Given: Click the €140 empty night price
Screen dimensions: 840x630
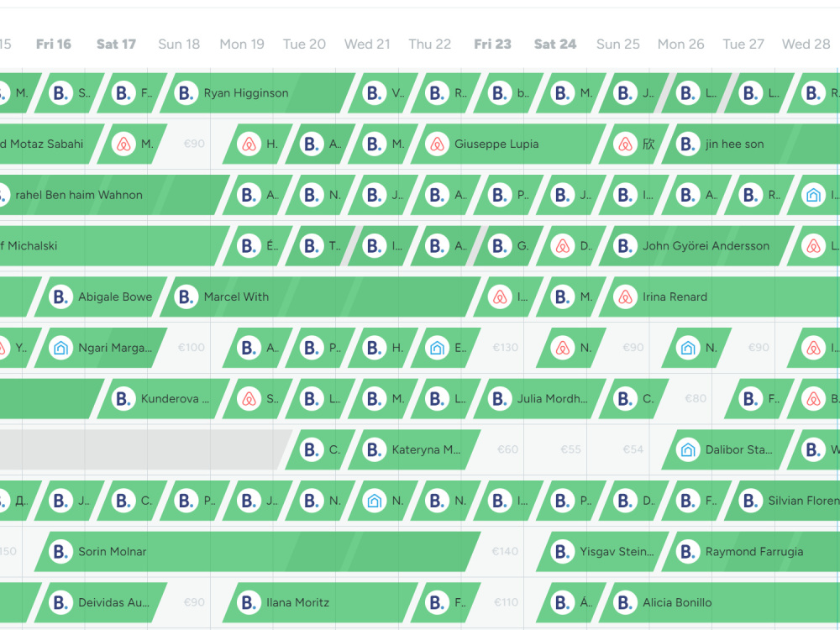Looking at the screenshot, I should [x=505, y=551].
